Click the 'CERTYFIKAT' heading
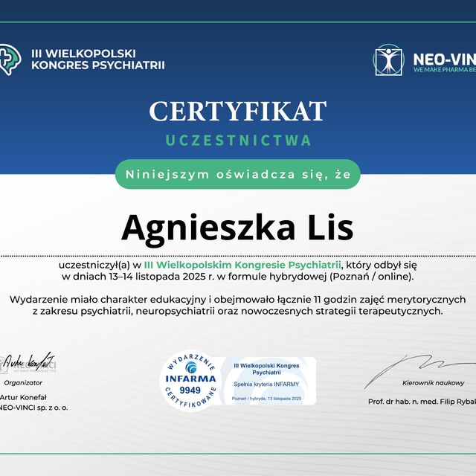 (238, 112)
